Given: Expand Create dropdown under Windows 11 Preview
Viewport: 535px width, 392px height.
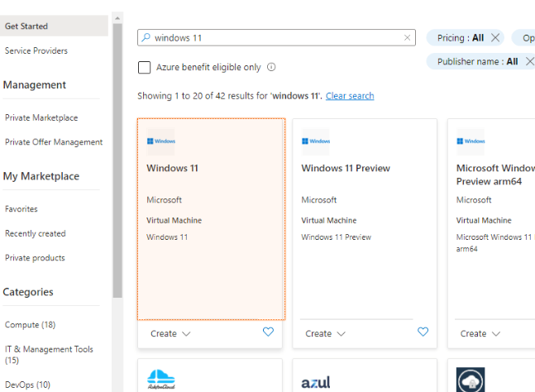Looking at the screenshot, I should [x=326, y=334].
